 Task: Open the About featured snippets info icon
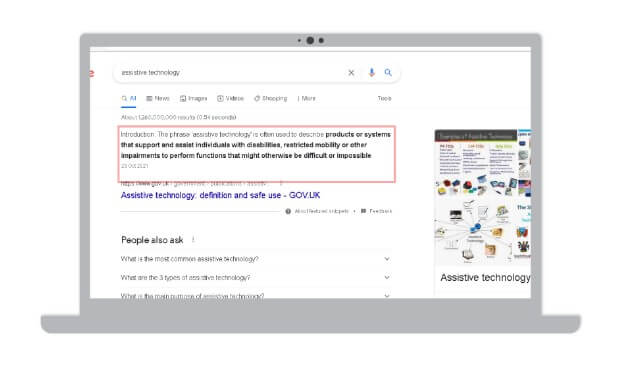288,211
